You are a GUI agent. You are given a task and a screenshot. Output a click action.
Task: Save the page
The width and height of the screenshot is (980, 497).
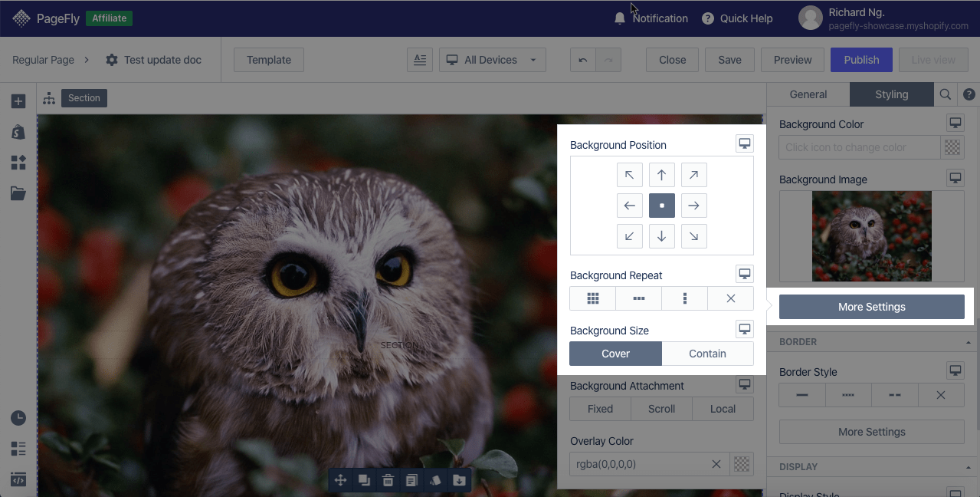click(729, 60)
